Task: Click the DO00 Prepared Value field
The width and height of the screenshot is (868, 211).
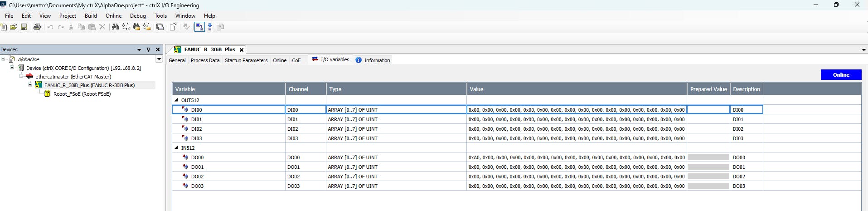Action: tap(708, 157)
